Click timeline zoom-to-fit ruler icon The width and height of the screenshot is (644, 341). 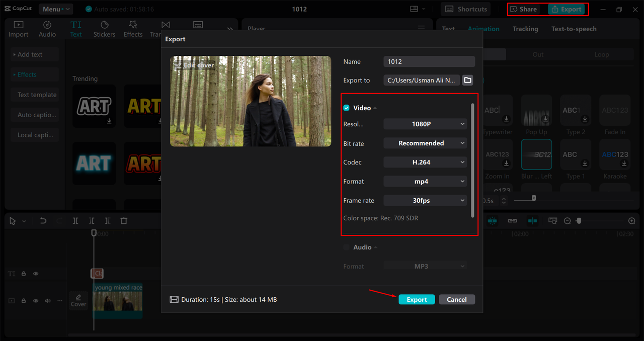(553, 221)
